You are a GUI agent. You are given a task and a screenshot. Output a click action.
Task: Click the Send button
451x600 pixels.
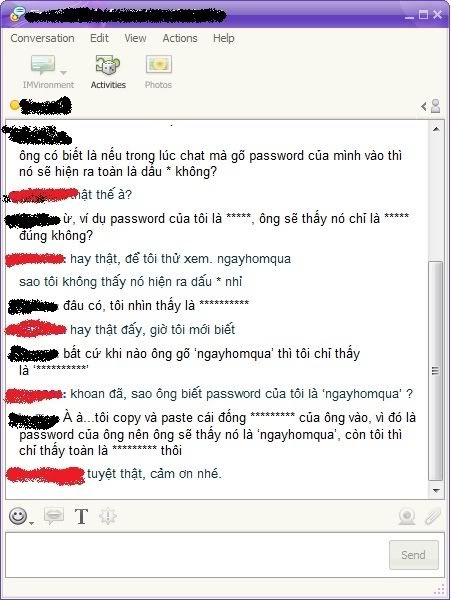pyautogui.click(x=414, y=555)
